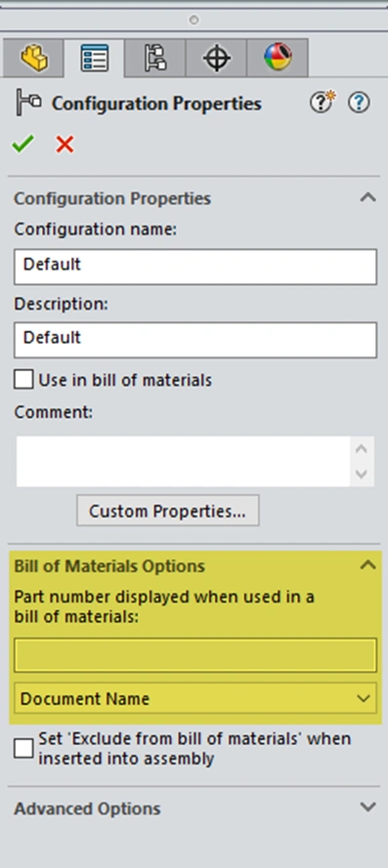
Task: Click the Description text field
Action: click(195, 340)
